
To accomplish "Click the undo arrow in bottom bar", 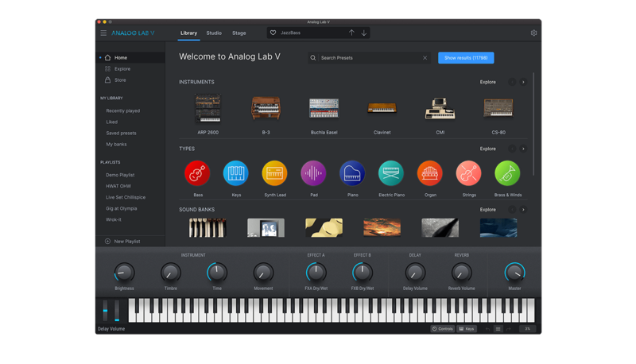I will (487, 329).
